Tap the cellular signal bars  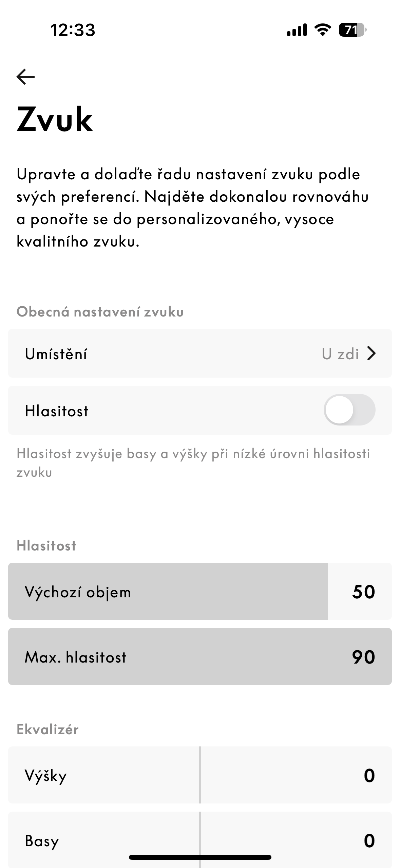point(297,30)
